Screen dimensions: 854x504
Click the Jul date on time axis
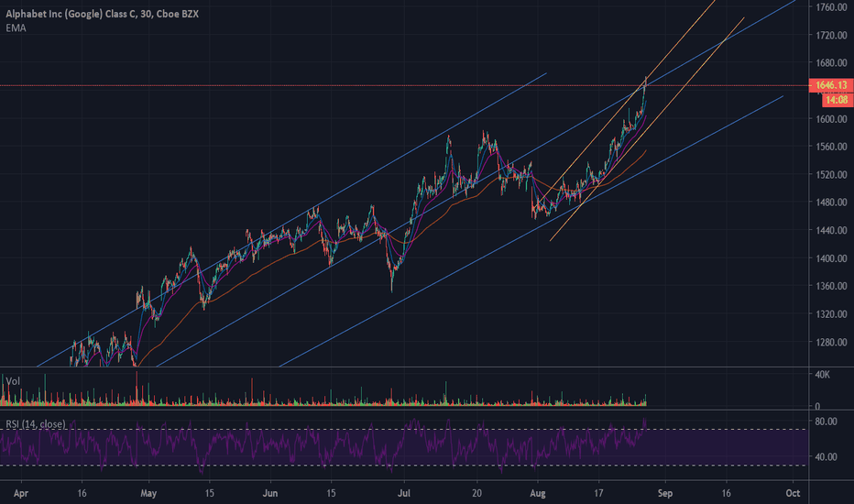[x=403, y=494]
